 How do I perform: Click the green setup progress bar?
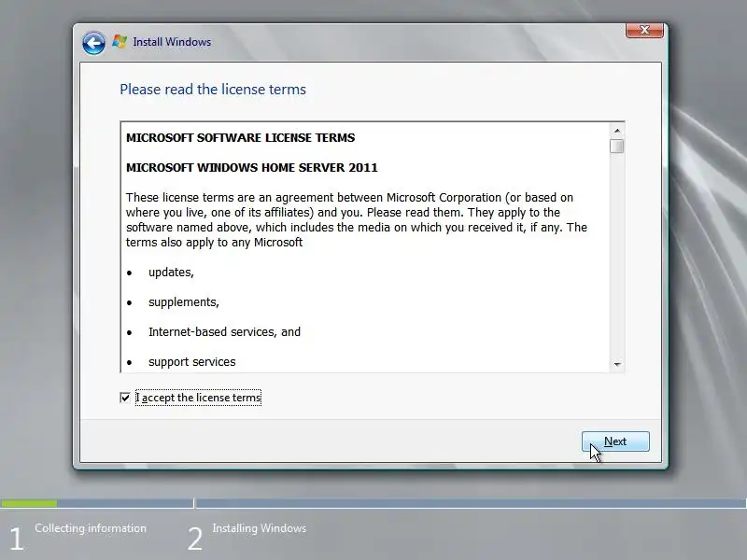click(29, 503)
